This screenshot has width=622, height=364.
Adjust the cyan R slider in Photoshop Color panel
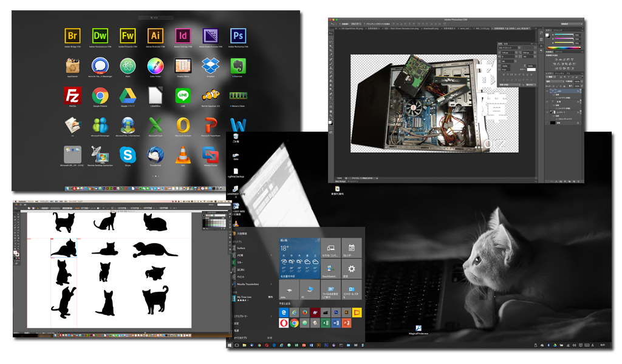click(563, 35)
